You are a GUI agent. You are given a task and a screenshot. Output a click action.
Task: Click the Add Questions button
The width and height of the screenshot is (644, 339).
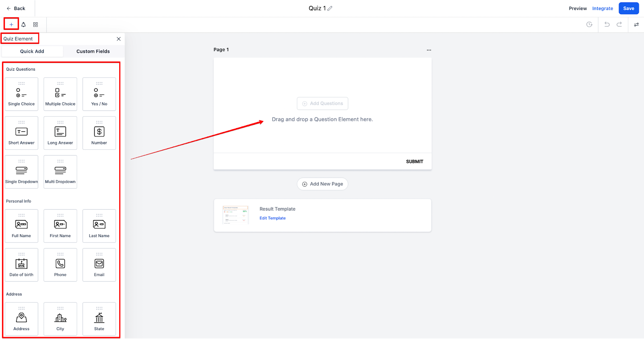322,103
